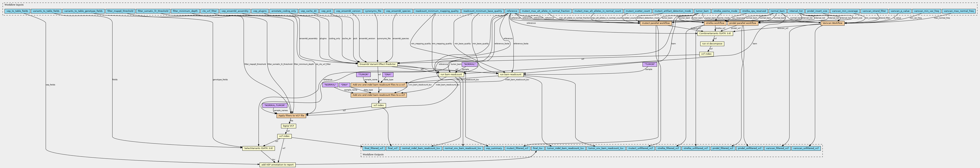Select the filter_minimum_depth input node
980x168 pixels.
click(x=185, y=11)
